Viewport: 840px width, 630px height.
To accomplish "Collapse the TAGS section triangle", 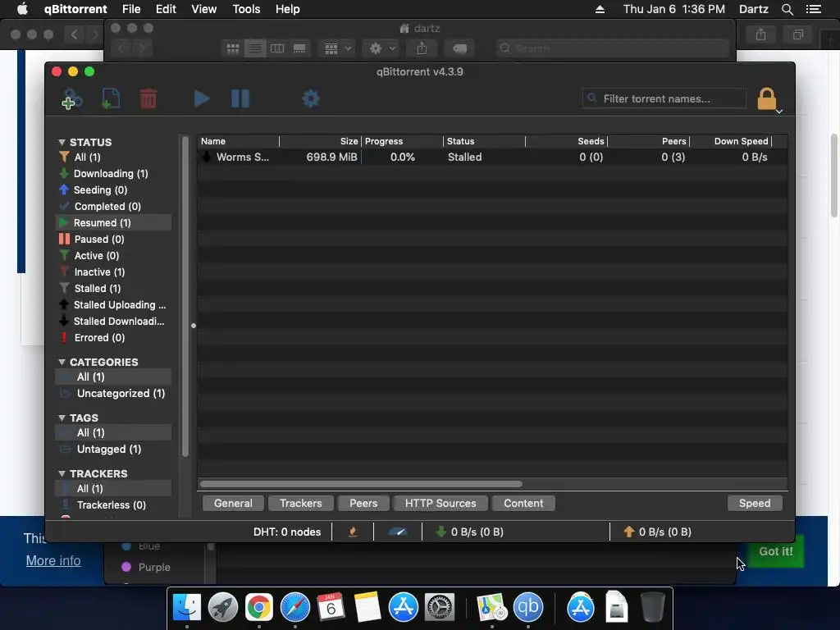I will [62, 418].
